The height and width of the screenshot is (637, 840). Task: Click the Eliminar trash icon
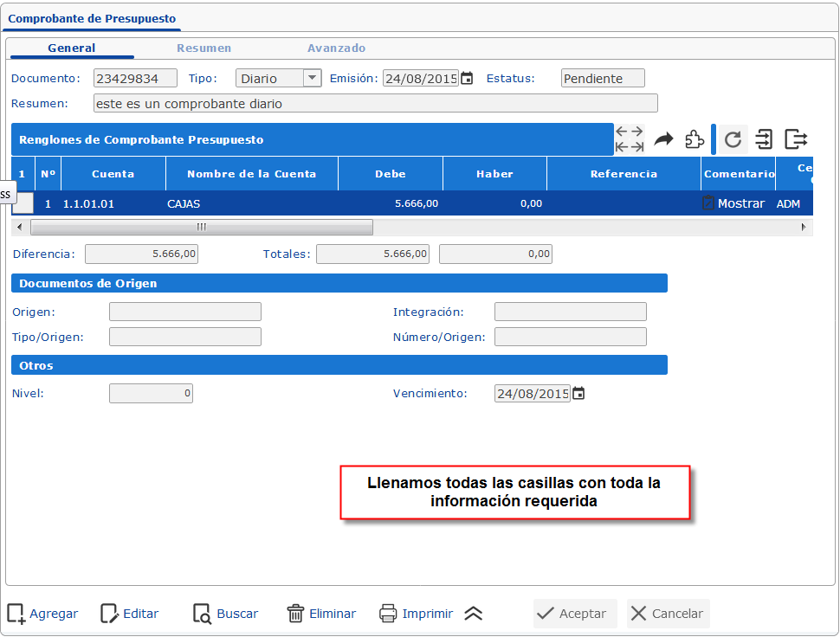click(294, 613)
